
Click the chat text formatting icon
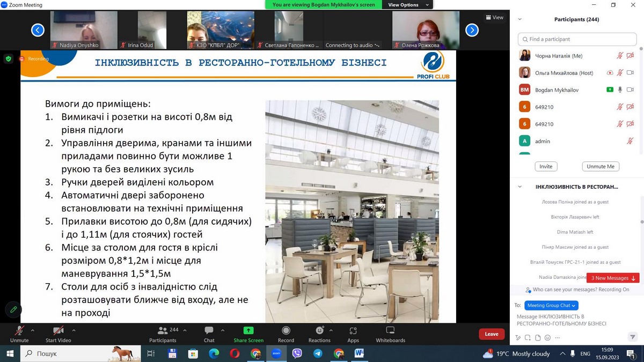pos(518,338)
